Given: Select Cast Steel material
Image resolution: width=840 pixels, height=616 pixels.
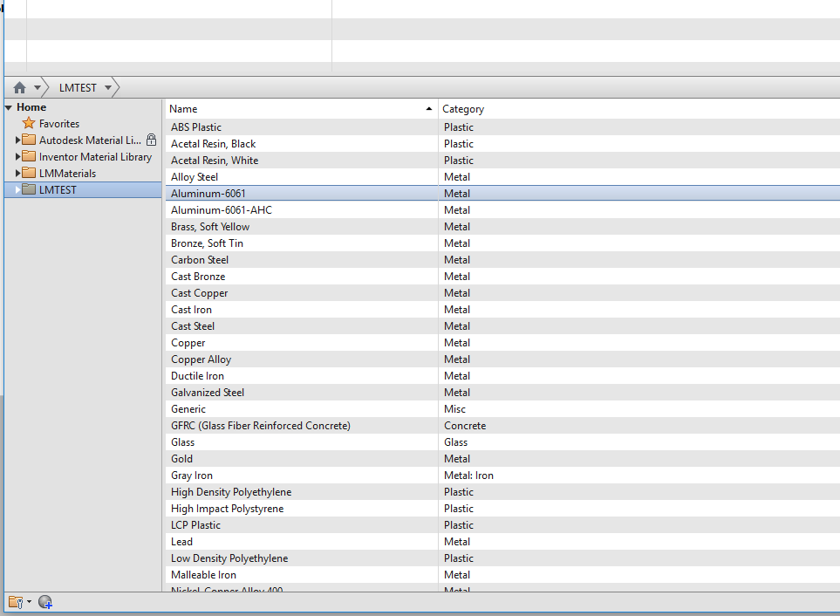Looking at the screenshot, I should point(193,326).
